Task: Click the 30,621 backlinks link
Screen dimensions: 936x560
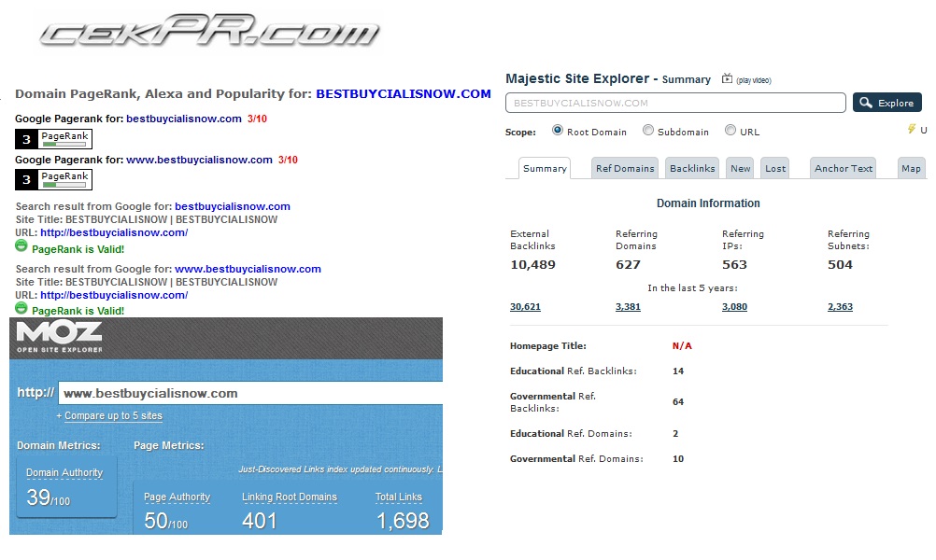Action: point(525,306)
